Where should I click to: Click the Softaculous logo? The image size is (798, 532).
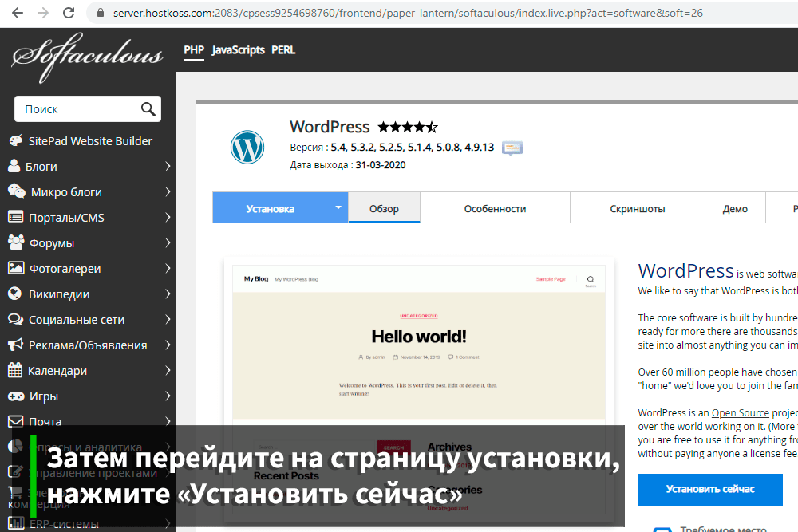(87, 57)
